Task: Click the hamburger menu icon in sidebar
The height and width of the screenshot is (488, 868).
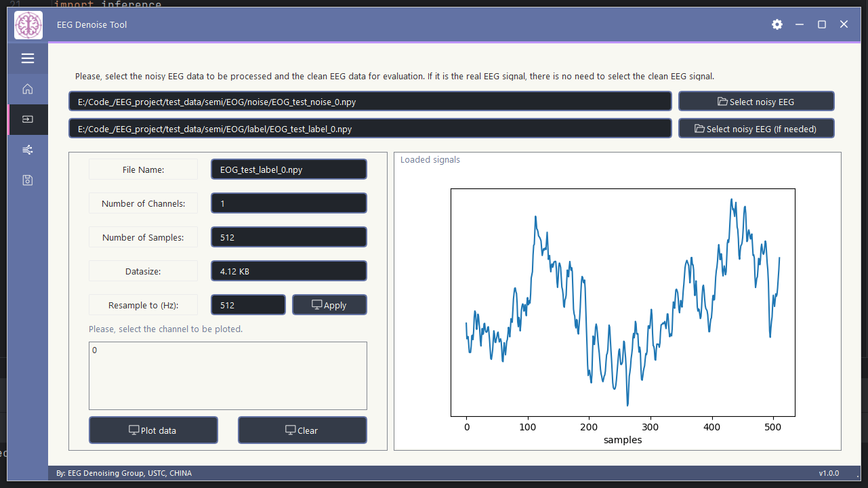Action: [x=28, y=58]
